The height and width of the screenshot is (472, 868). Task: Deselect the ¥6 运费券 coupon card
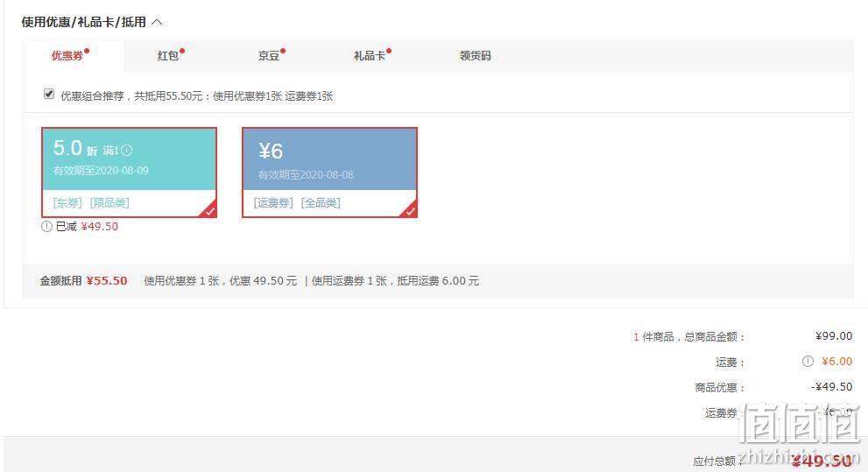coord(329,173)
